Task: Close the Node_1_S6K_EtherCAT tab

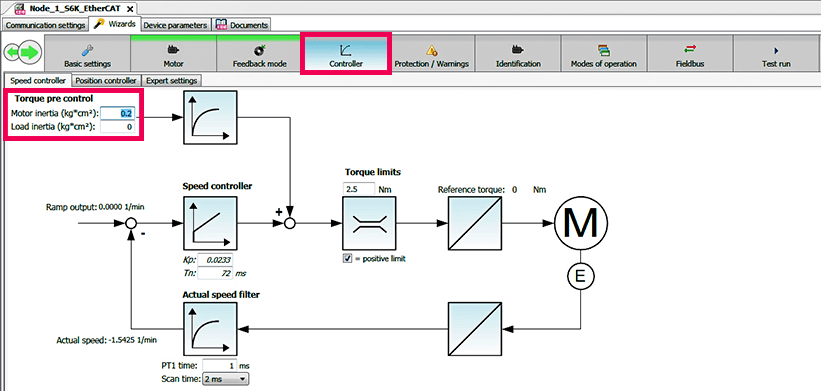Action: coord(130,9)
